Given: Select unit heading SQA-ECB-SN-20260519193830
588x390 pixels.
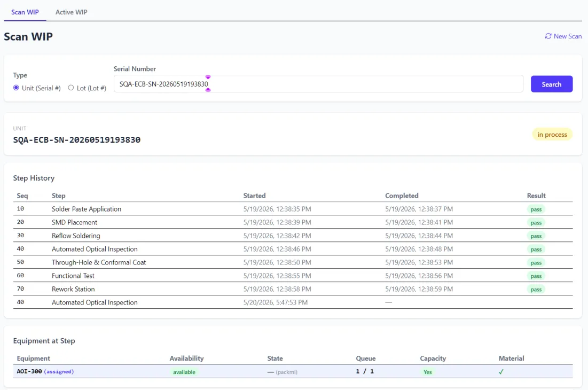Looking at the screenshot, I should [77, 140].
